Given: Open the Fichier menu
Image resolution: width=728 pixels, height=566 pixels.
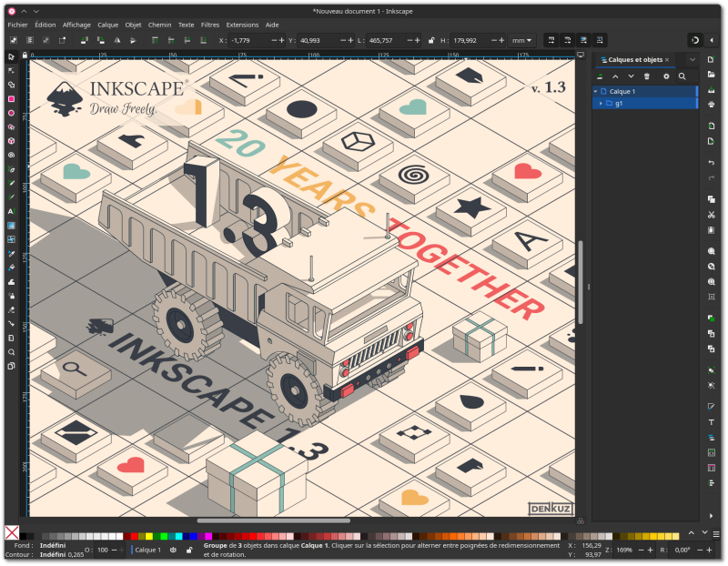Looking at the screenshot, I should click(17, 25).
